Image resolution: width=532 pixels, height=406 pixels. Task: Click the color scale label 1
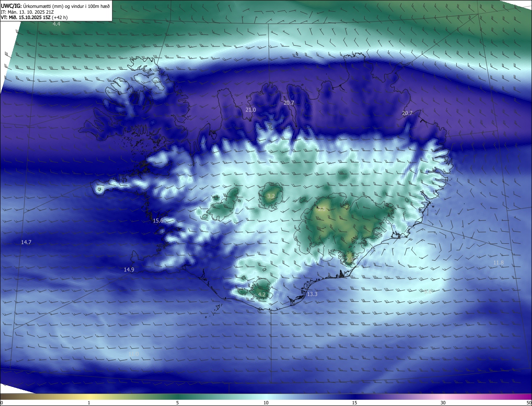click(x=89, y=403)
